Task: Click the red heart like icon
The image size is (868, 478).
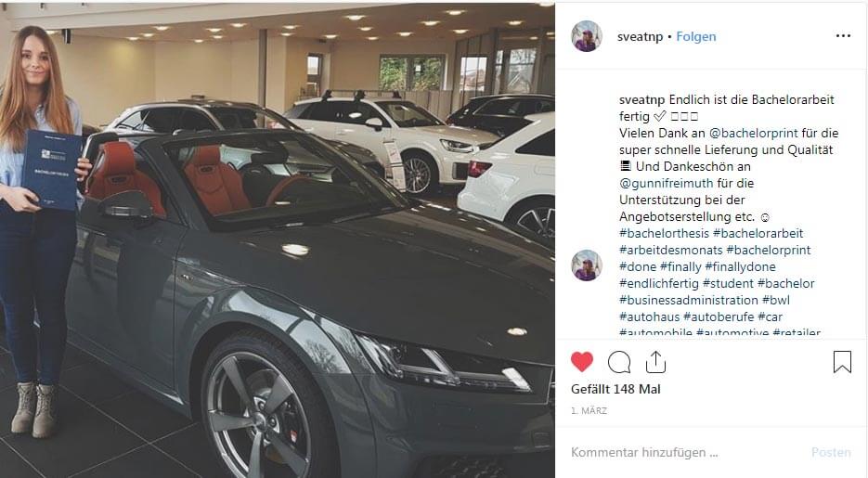Action: click(581, 362)
